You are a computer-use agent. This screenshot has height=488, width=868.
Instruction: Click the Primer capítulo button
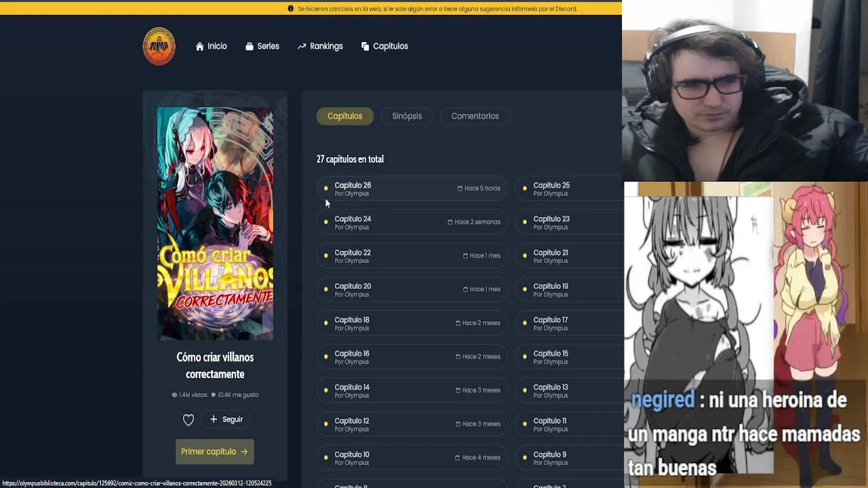[x=214, y=451]
